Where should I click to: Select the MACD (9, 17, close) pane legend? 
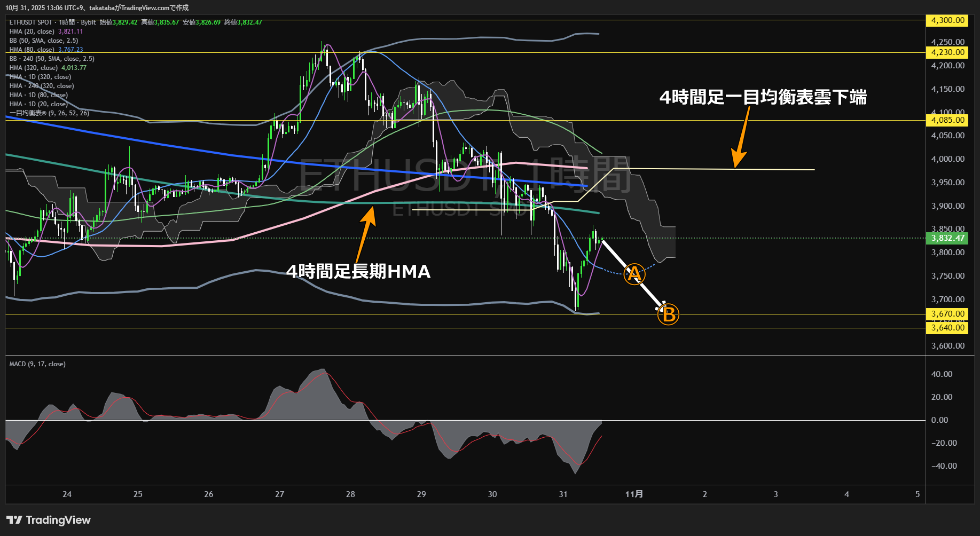coord(37,364)
